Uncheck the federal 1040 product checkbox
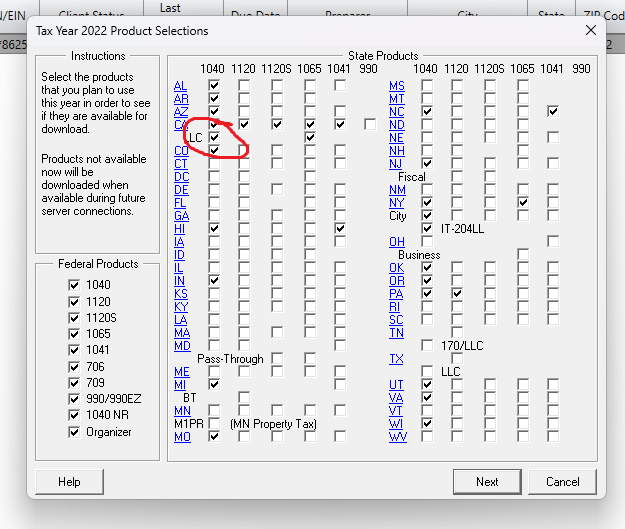 (73, 285)
